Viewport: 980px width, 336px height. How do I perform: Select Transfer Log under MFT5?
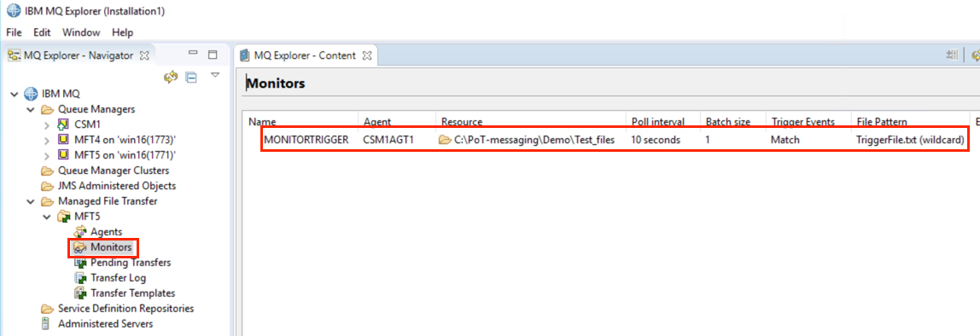pos(118,278)
